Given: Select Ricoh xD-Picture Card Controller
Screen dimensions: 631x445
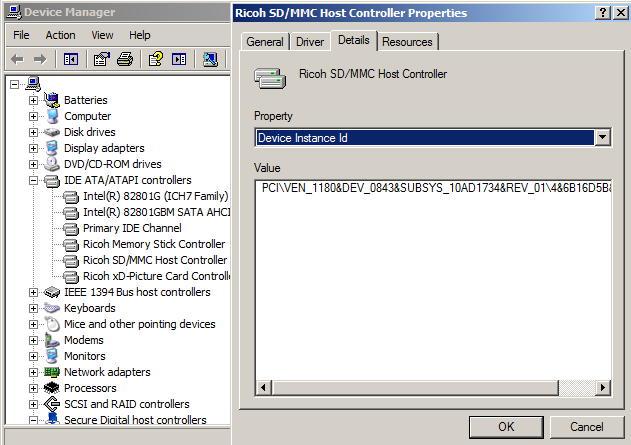Looking at the screenshot, I should (x=156, y=276).
